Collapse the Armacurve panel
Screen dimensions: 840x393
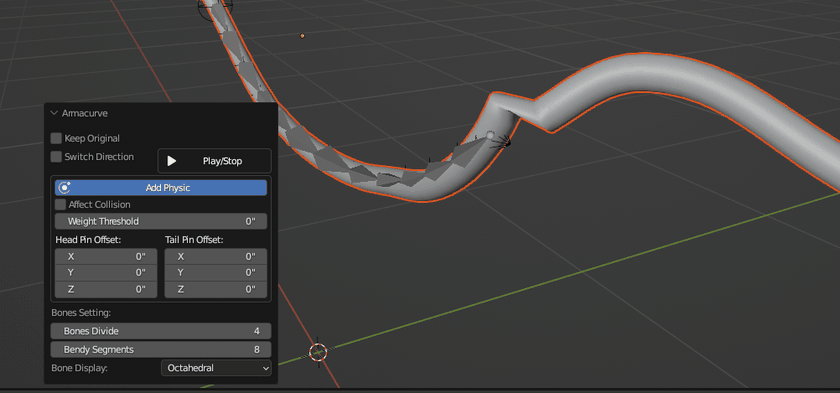pyautogui.click(x=54, y=113)
